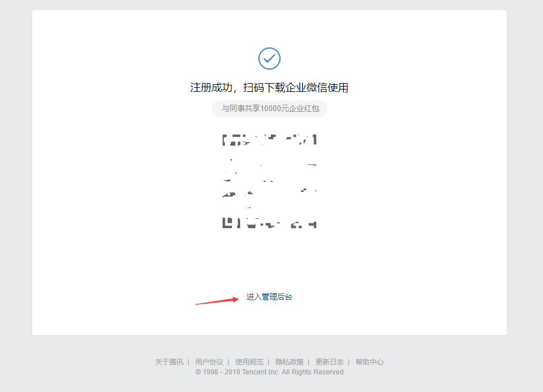Open the 使用规范 footer link

250,362
